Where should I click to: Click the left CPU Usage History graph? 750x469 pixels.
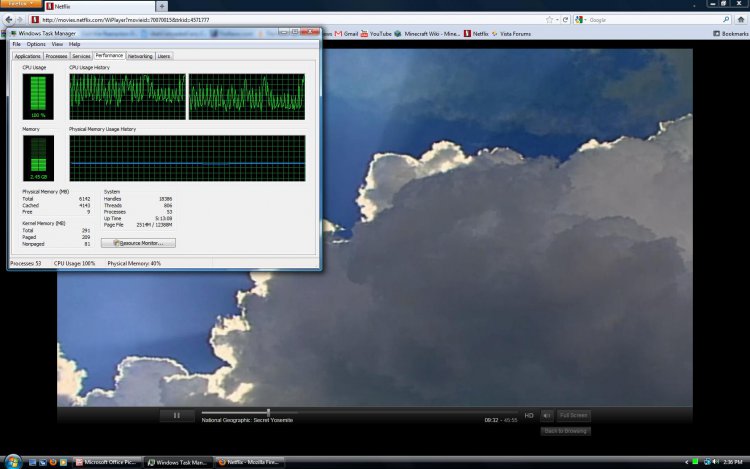pos(127,97)
